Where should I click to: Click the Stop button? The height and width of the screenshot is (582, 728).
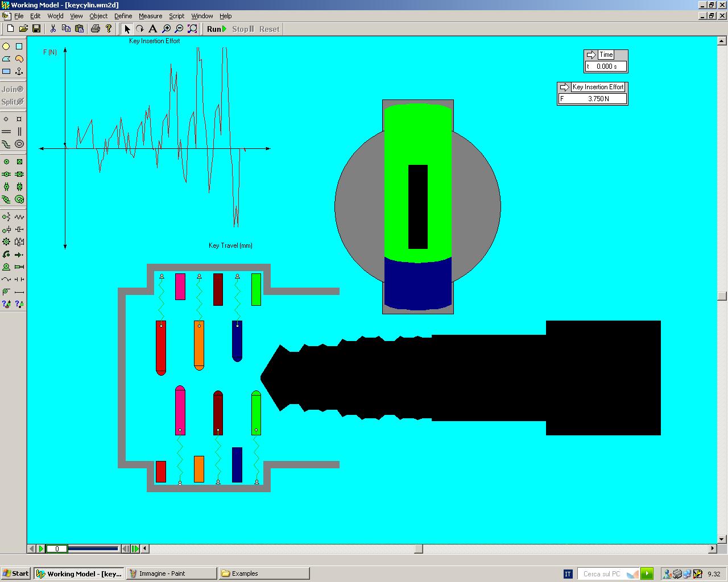[243, 29]
